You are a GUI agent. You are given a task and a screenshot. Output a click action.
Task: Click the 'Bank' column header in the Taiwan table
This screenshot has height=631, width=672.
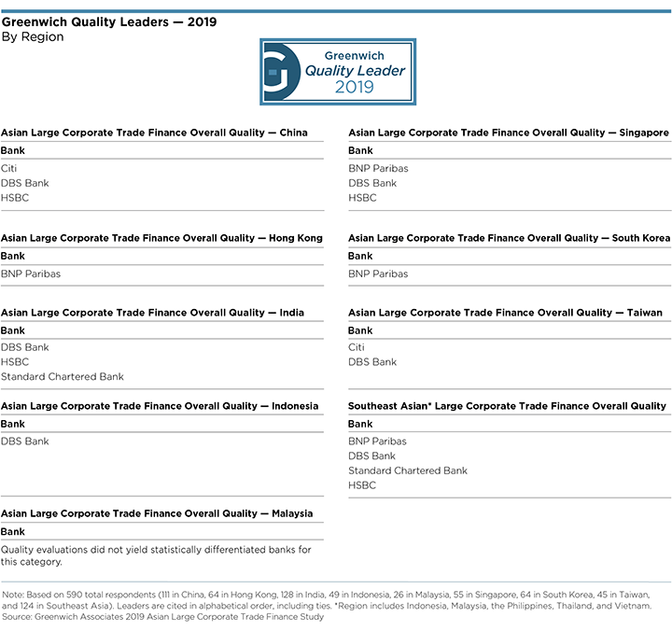pos(361,330)
